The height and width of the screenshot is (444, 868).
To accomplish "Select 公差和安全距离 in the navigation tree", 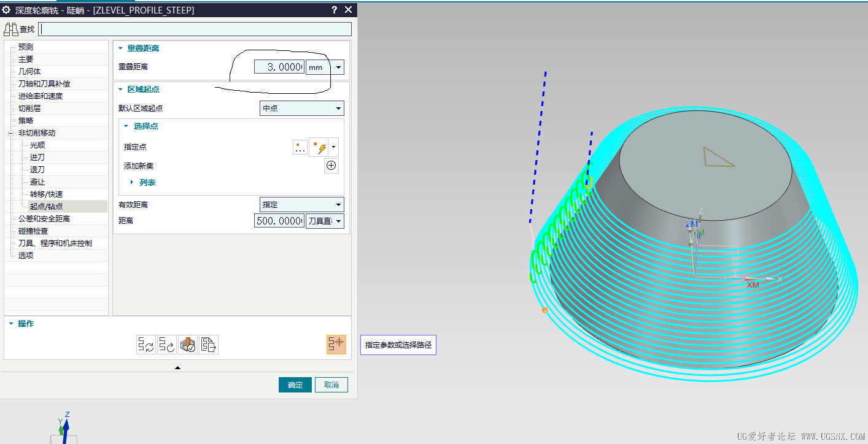I will (x=44, y=219).
